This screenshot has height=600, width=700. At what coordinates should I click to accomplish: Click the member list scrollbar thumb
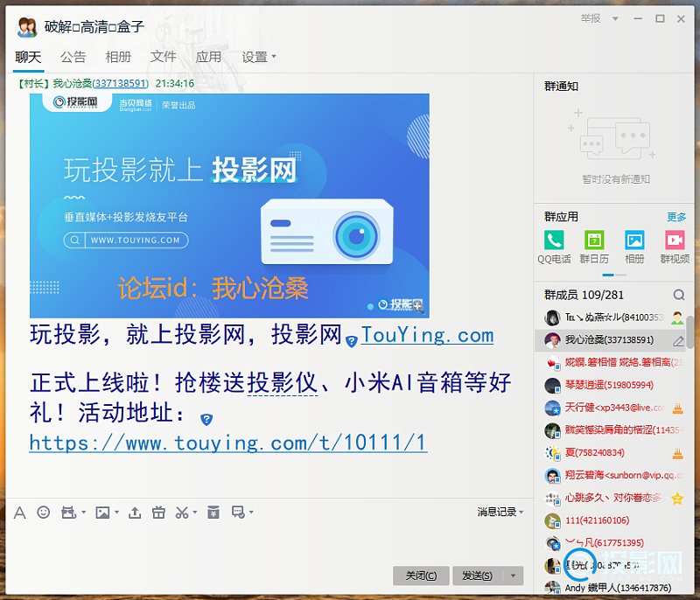click(x=690, y=331)
